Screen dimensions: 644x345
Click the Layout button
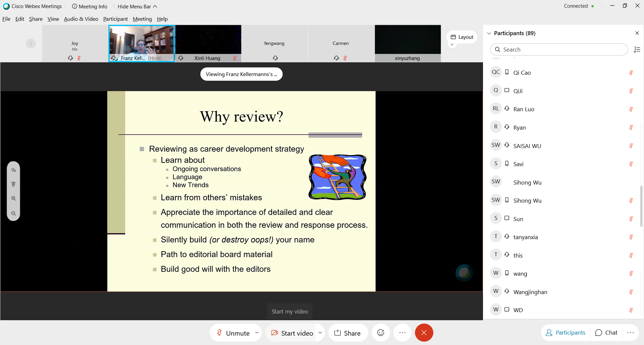click(462, 37)
